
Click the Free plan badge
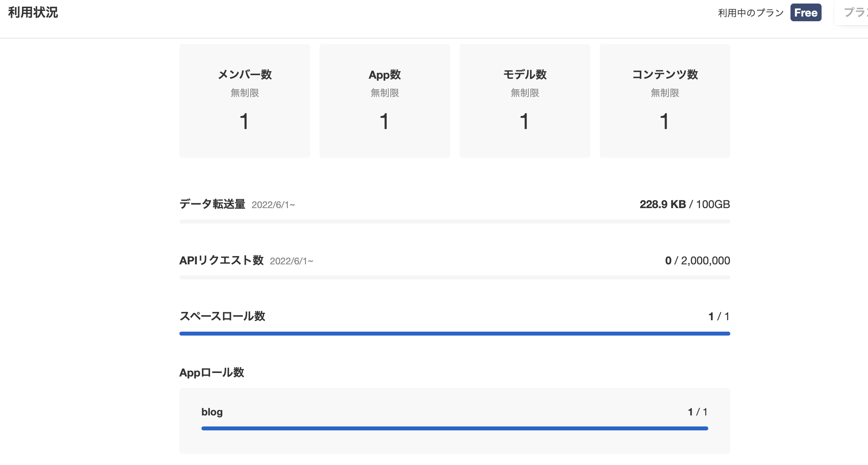(805, 13)
